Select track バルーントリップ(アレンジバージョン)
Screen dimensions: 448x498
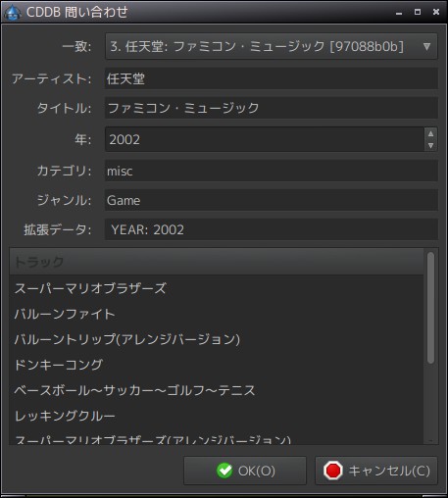[x=217, y=339]
